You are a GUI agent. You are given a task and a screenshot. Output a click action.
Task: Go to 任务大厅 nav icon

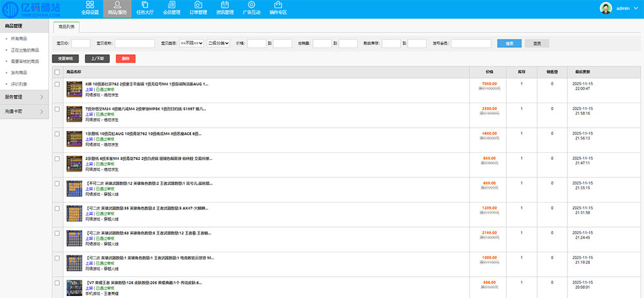click(145, 8)
